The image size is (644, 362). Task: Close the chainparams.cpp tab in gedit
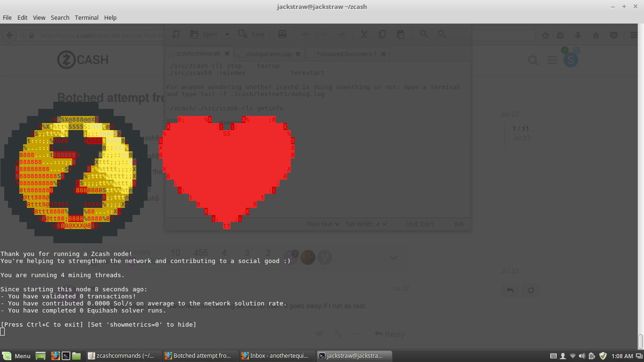point(298,54)
